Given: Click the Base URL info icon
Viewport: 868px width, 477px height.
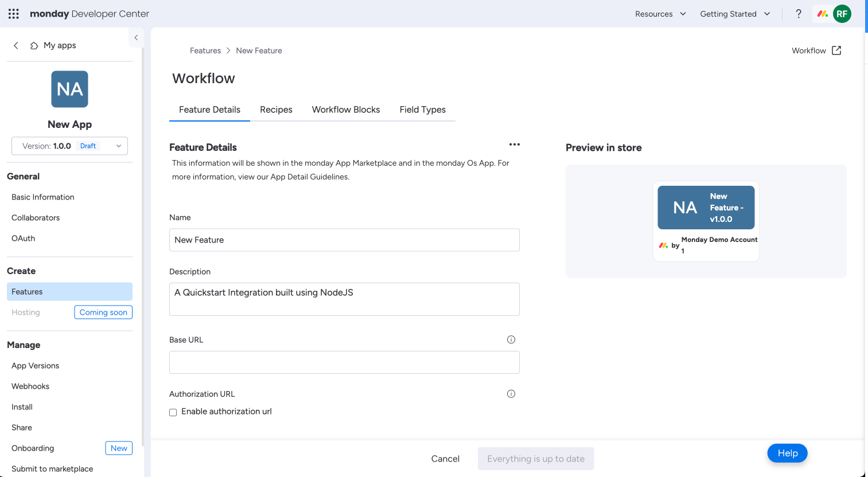Looking at the screenshot, I should pyautogui.click(x=511, y=339).
